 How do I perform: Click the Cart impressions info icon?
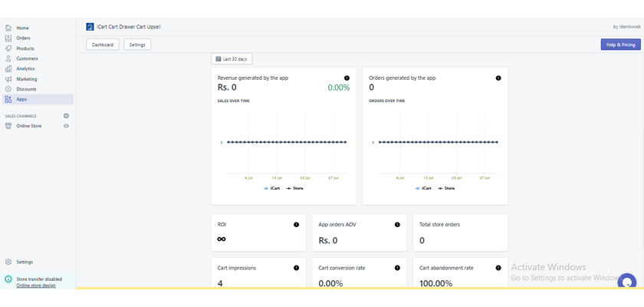point(296,268)
